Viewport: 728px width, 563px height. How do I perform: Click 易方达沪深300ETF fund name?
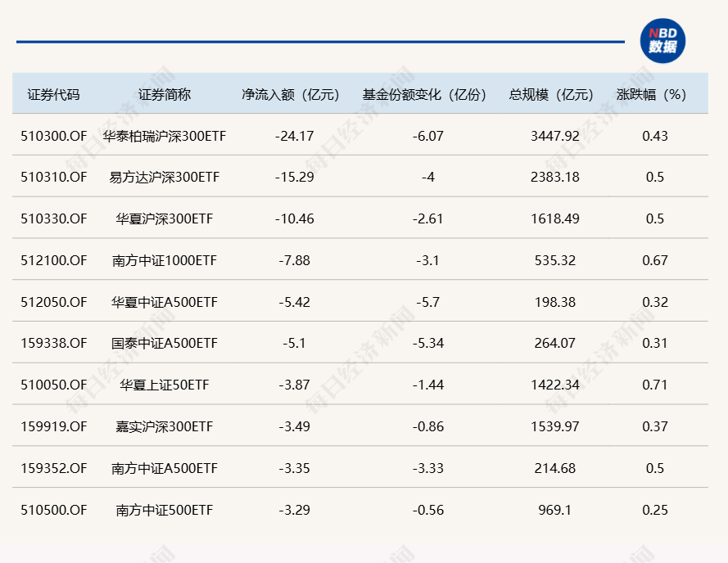pyautogui.click(x=165, y=178)
